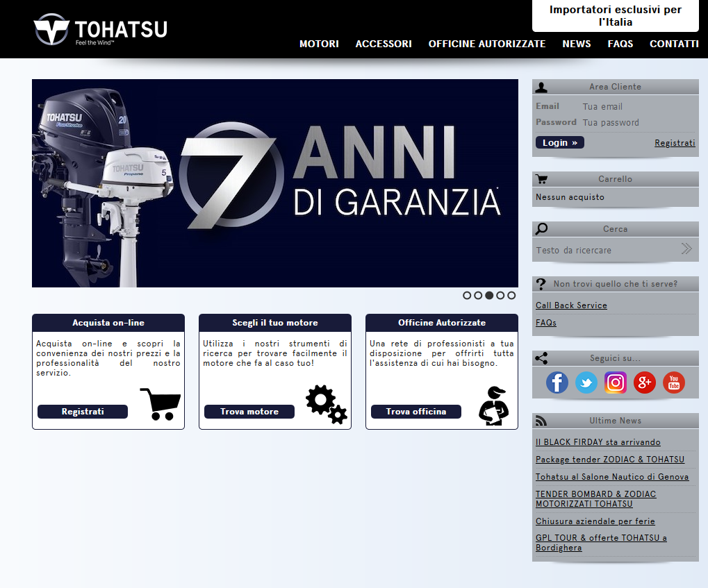
Task: Click the 'Scegli il tuo motore' card heading
Action: click(x=275, y=323)
